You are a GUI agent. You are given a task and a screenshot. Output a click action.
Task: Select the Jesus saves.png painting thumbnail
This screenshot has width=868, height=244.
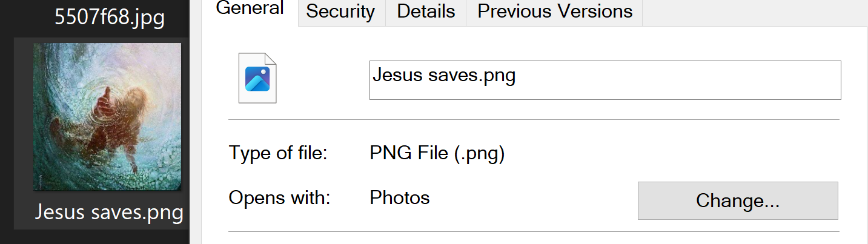tap(107, 117)
